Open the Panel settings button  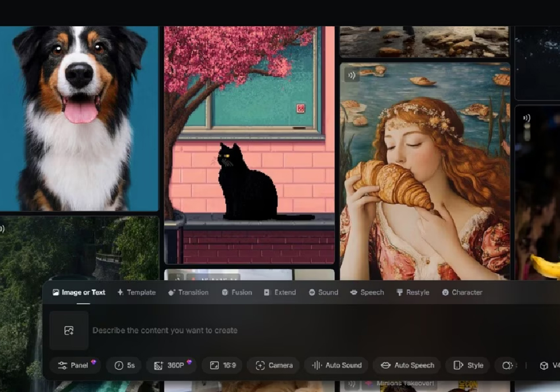click(75, 365)
